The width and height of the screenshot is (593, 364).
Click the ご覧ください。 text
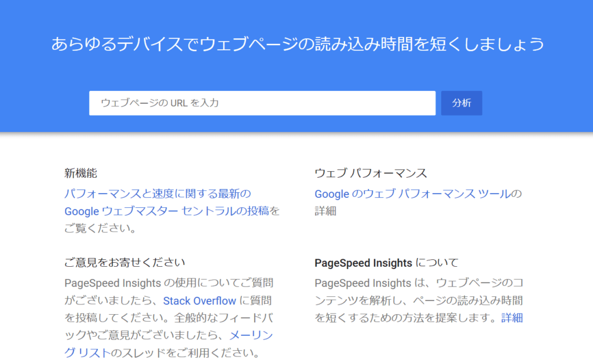coord(101,229)
